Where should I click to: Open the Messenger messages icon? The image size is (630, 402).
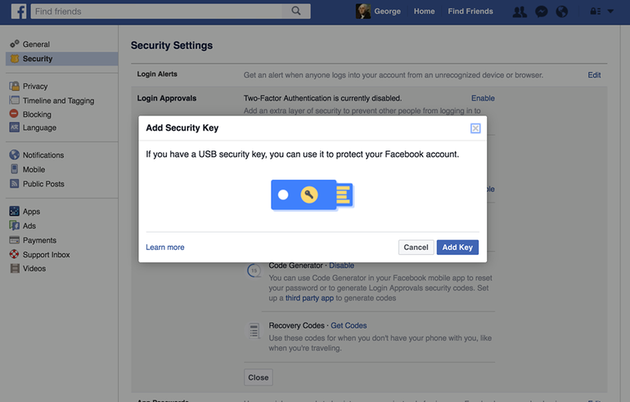[x=541, y=12]
